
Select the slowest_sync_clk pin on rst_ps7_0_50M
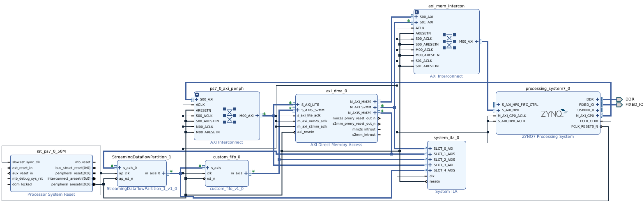pyautogui.click(x=26, y=162)
